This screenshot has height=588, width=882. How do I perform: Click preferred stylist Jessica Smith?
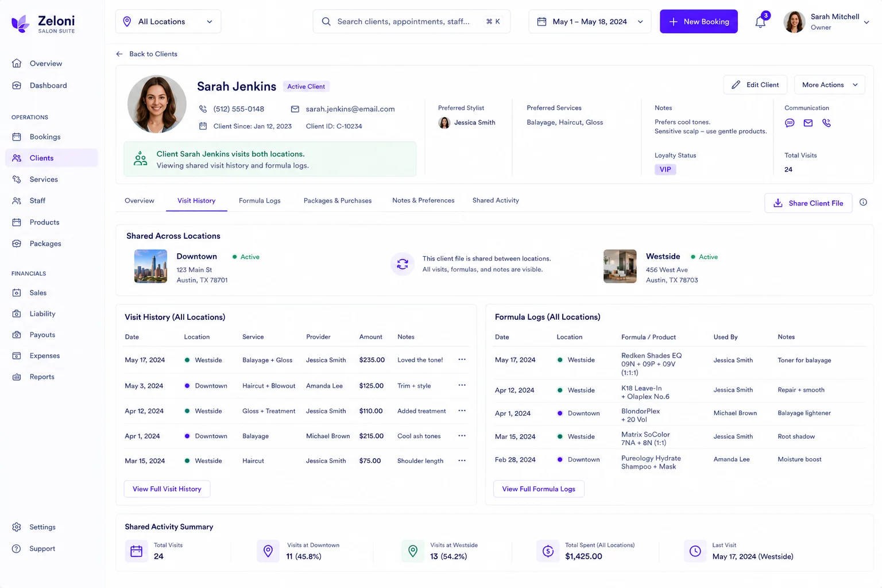467,123
